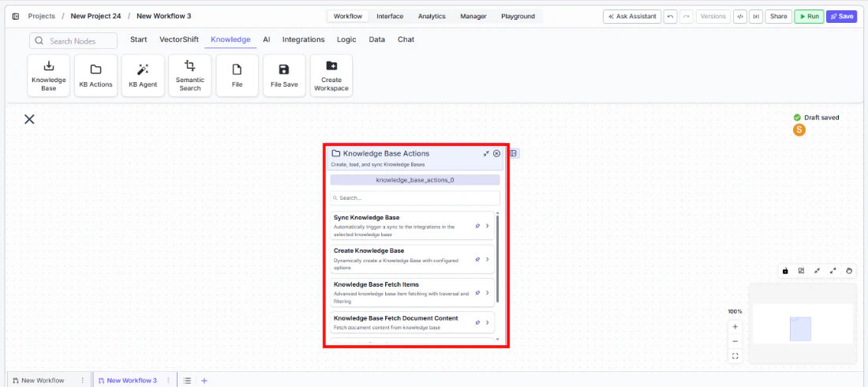
Task: Save the workflow
Action: pyautogui.click(x=841, y=17)
